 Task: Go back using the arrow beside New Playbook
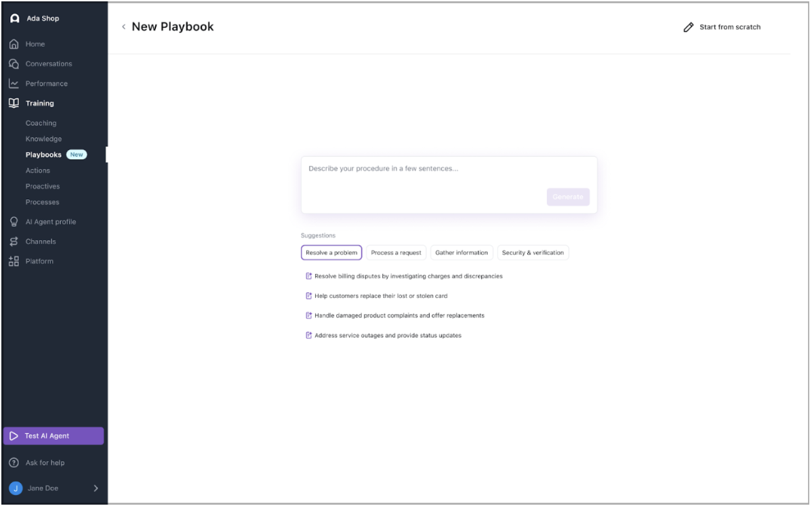124,27
